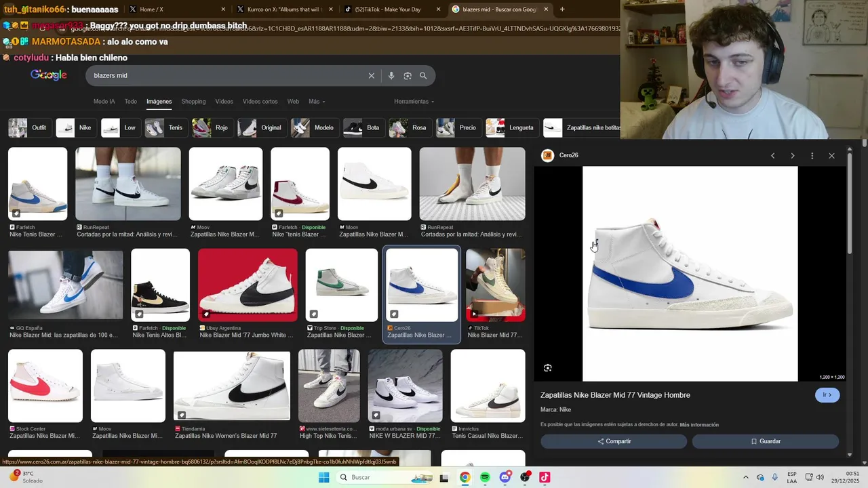Switch to the Home / X tab
The width and height of the screenshot is (868, 488).
[175, 9]
